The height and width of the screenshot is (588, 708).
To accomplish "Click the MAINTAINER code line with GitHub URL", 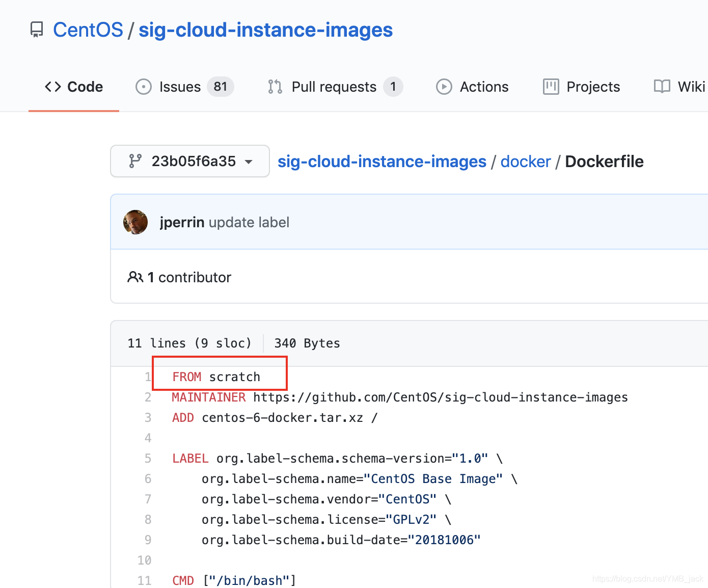I will point(400,397).
